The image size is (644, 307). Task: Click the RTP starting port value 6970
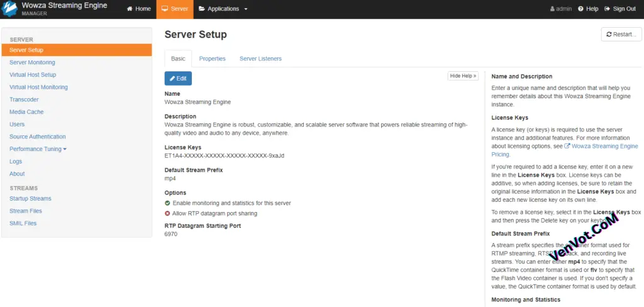[x=171, y=234]
